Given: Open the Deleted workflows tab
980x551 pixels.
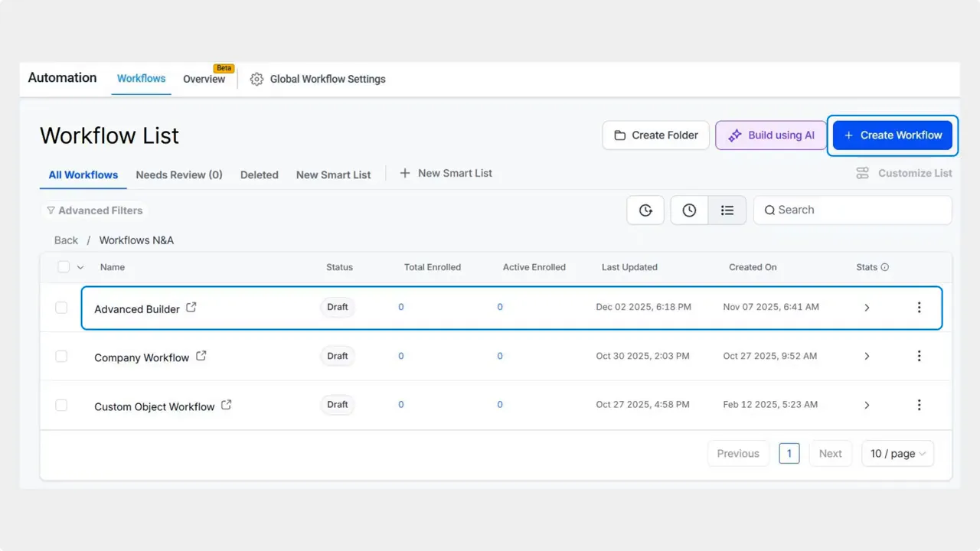Looking at the screenshot, I should pos(259,174).
